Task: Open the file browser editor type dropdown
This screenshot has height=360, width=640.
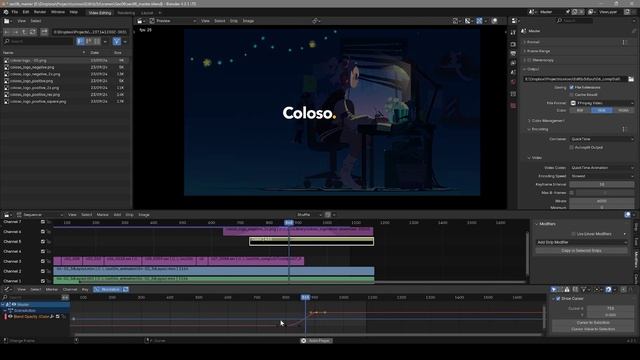Action: coord(8,21)
